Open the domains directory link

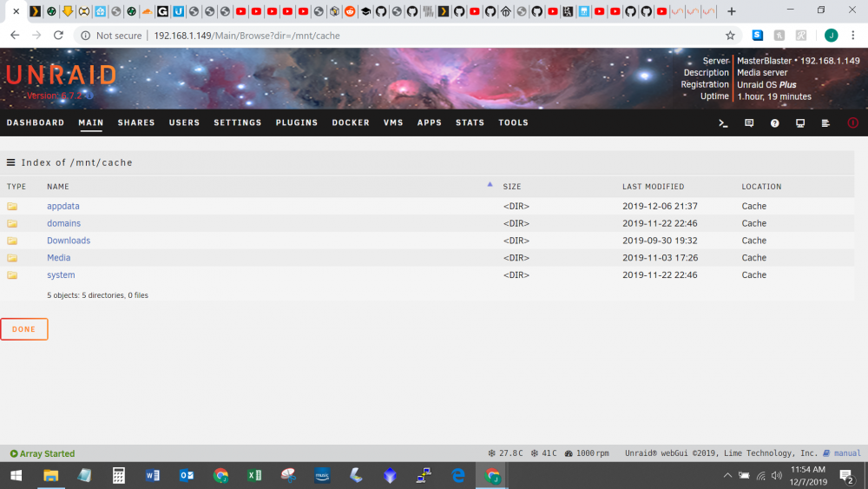(63, 223)
